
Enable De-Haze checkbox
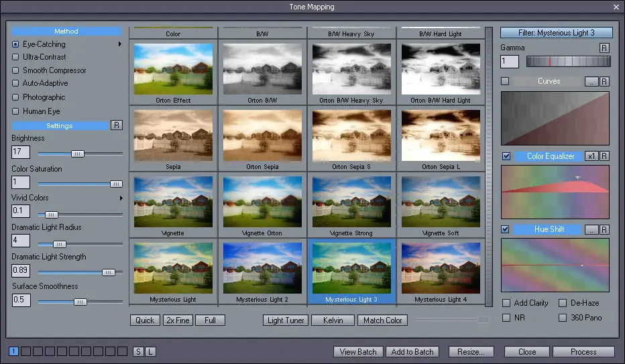pos(563,303)
